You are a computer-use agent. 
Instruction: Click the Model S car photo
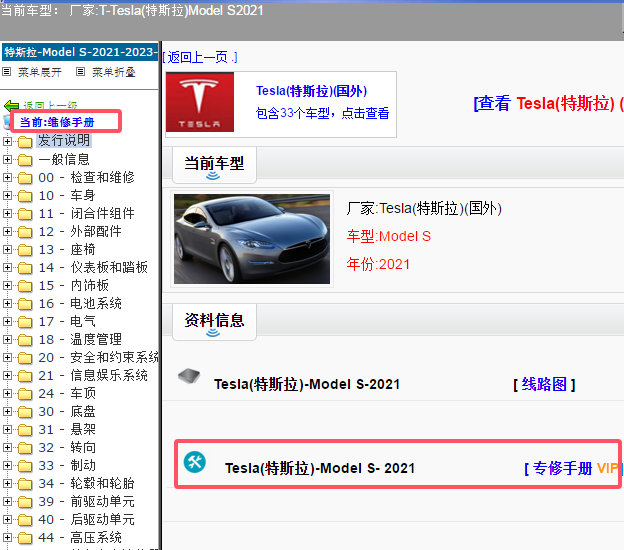pyautogui.click(x=252, y=239)
